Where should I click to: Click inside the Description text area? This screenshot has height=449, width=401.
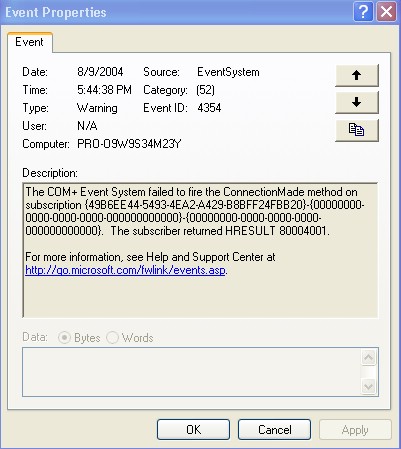(x=200, y=250)
